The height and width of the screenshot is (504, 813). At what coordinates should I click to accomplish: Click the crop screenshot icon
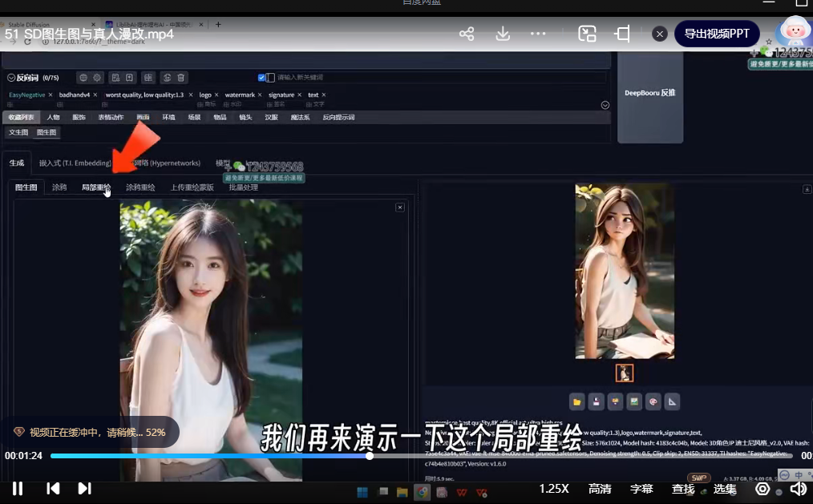(x=622, y=34)
